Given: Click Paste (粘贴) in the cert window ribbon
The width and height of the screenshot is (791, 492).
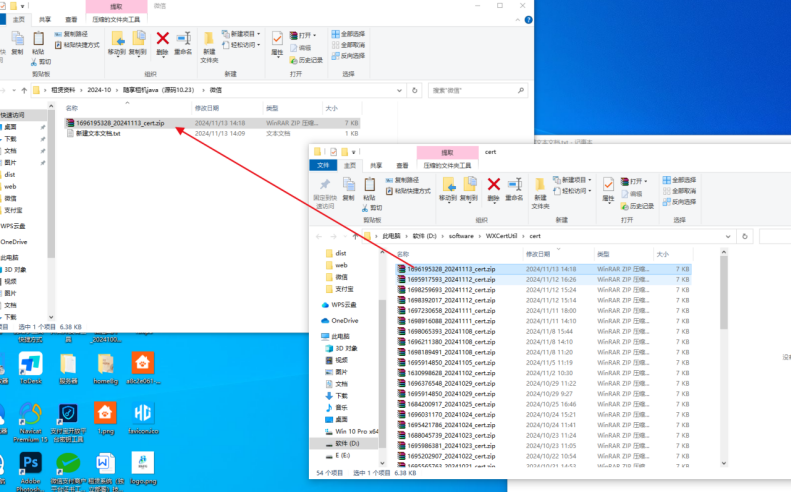Looking at the screenshot, I should click(x=369, y=189).
